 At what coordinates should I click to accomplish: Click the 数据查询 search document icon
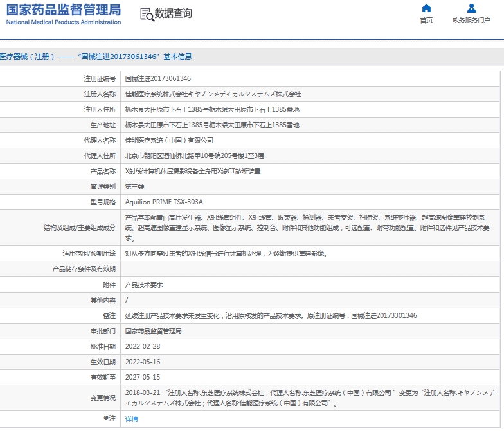coord(147,14)
